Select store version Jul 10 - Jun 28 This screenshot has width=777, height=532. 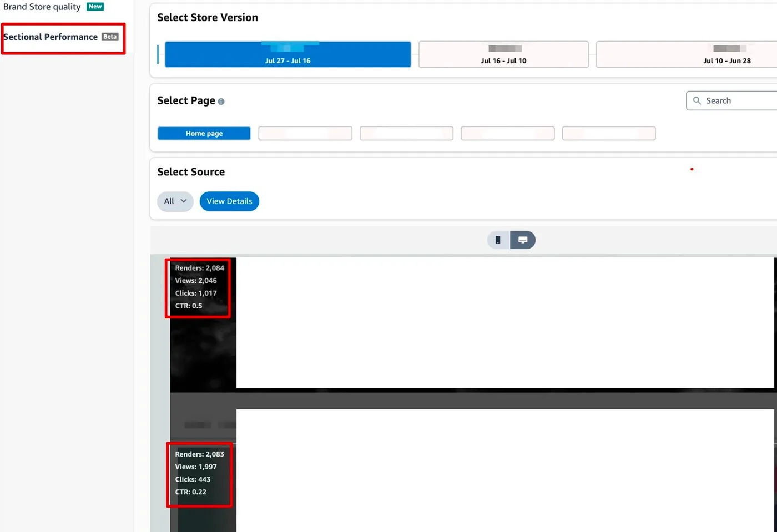pos(687,54)
